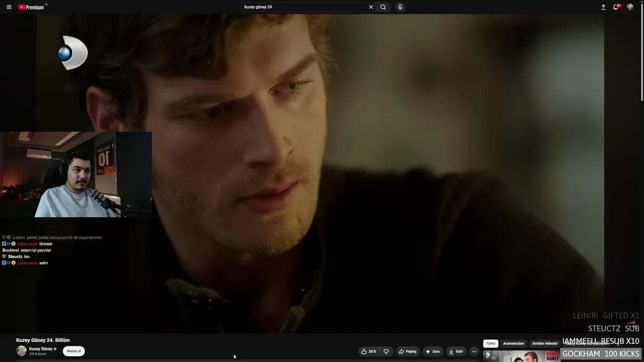Click the video title 'Kuzey Güney 24. Bölüm'

43,340
